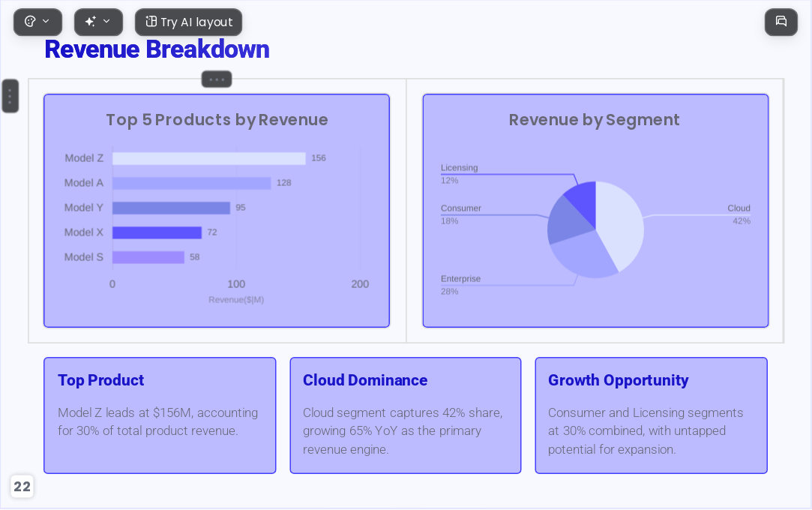
Task: Click the horizontal dots layout handle
Action: (x=217, y=79)
